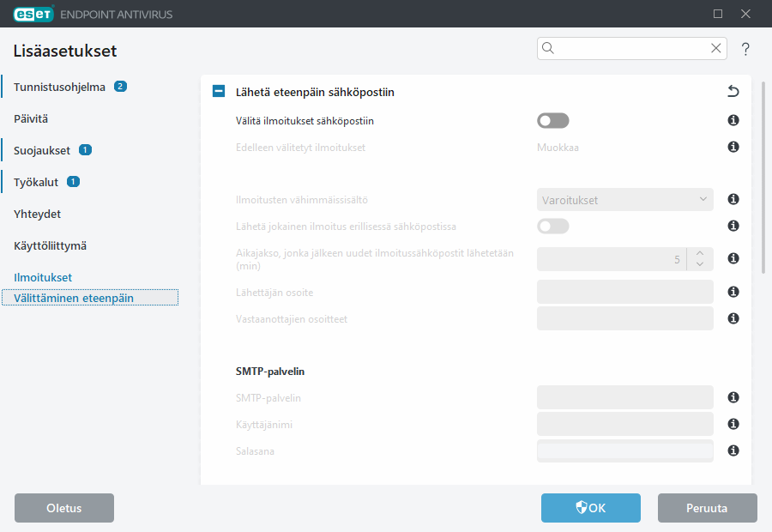
Task: Open the Tunnistusohjelma section
Action: click(x=59, y=88)
